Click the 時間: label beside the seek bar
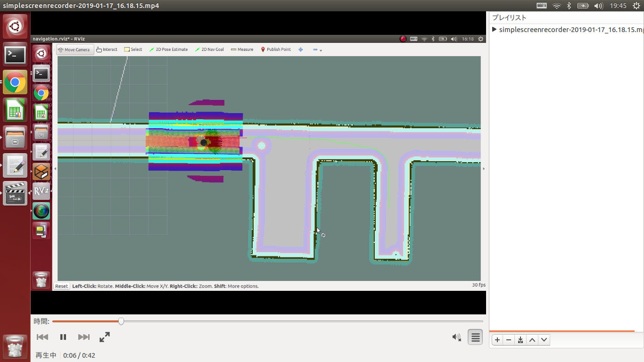 click(x=41, y=321)
